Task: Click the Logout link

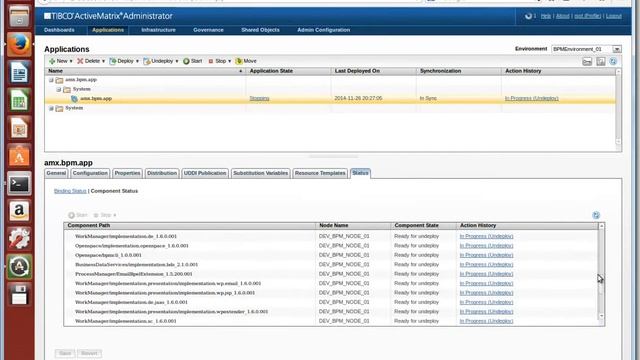Action: click(x=613, y=16)
